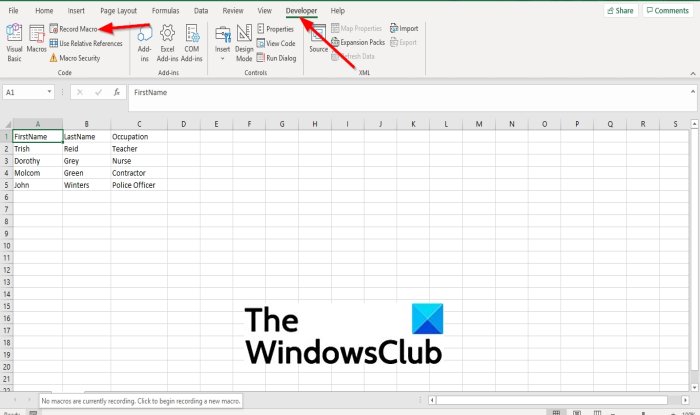The image size is (700, 415).
Task: Select the LastName cell
Action: point(87,137)
